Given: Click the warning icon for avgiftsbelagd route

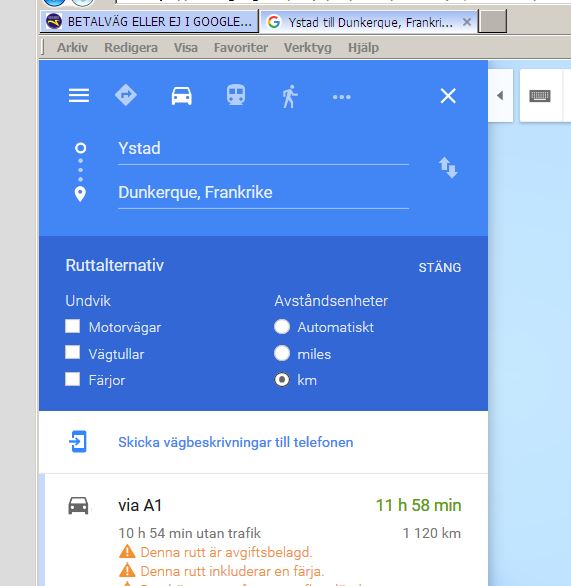Looking at the screenshot, I should click(127, 552).
